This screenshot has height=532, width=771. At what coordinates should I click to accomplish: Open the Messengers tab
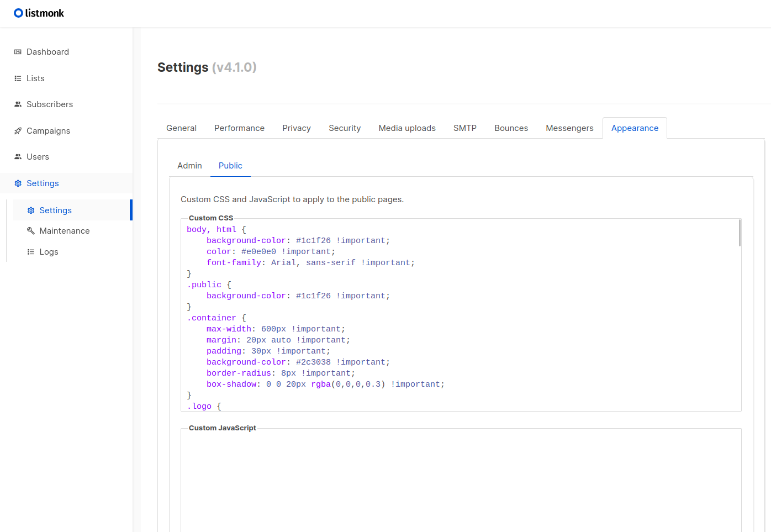click(x=569, y=128)
